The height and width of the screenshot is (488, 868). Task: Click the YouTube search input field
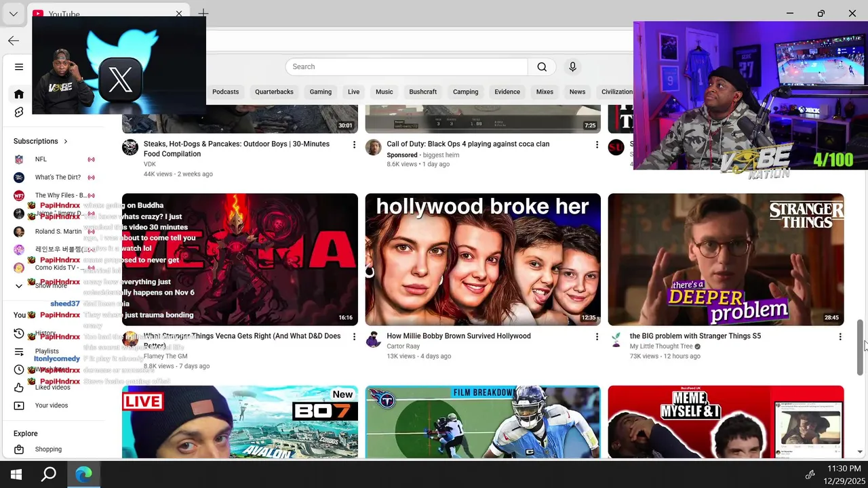coord(407,66)
